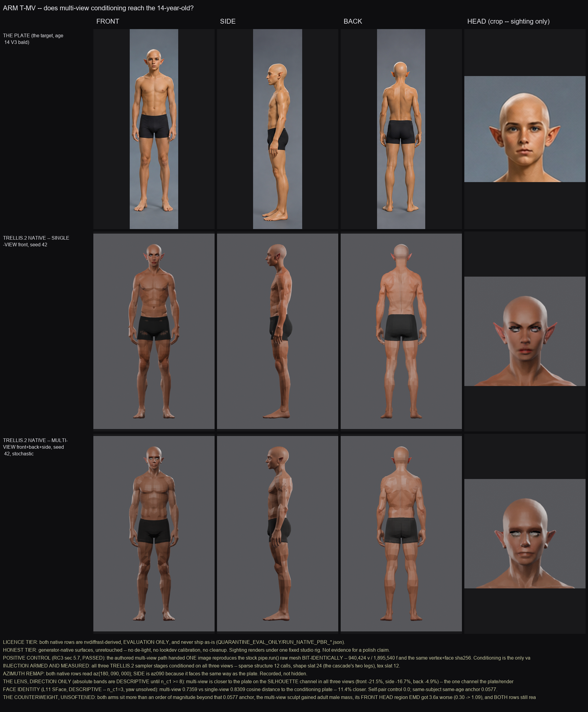Open the multi-view row HEAD crop render

(525, 534)
